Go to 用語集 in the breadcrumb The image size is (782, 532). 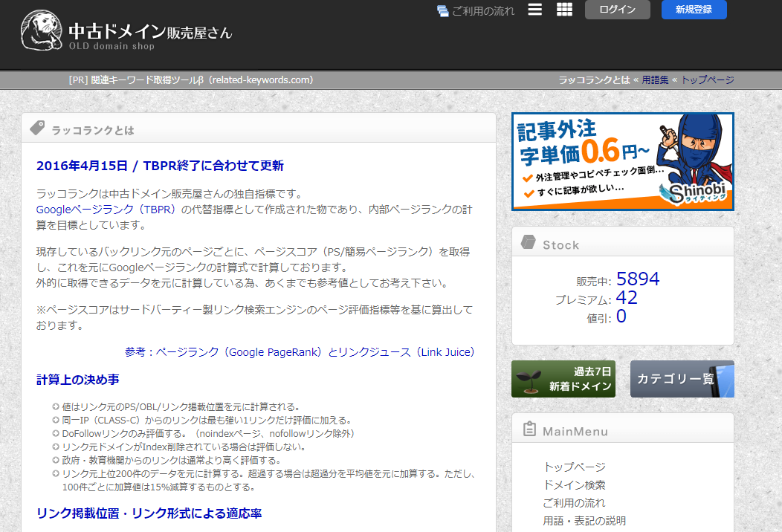pos(655,80)
